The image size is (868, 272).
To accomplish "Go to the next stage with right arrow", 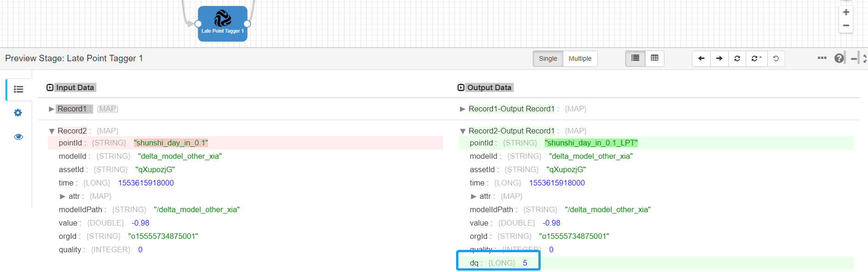I will click(720, 58).
